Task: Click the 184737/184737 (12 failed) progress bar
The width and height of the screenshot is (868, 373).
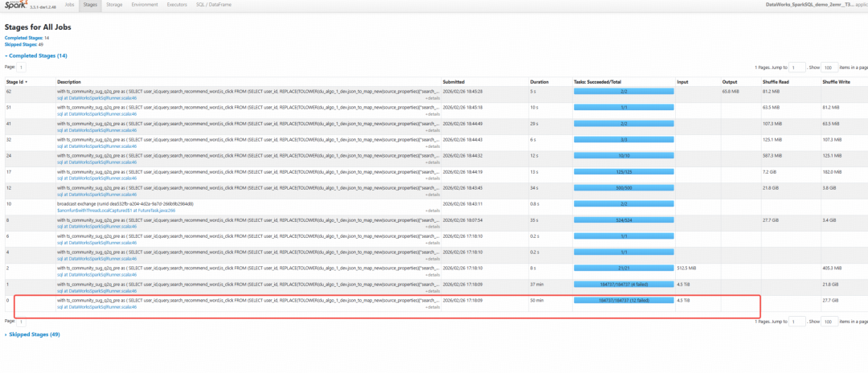Action: coord(624,301)
